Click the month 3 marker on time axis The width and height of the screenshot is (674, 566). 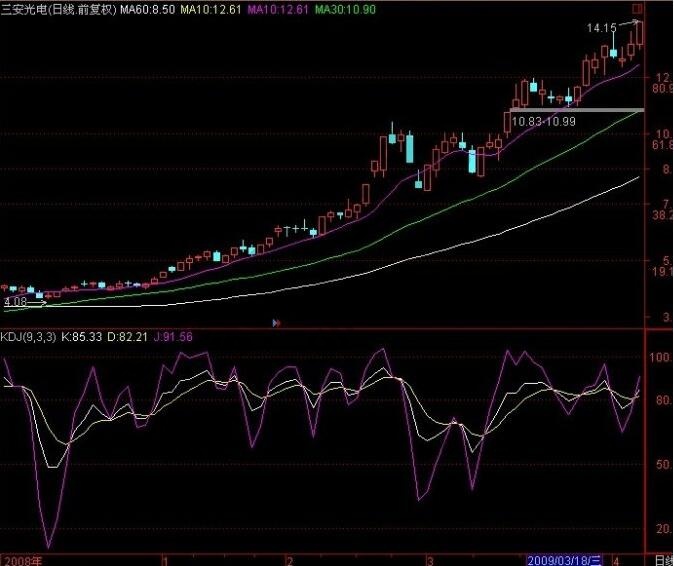429,559
